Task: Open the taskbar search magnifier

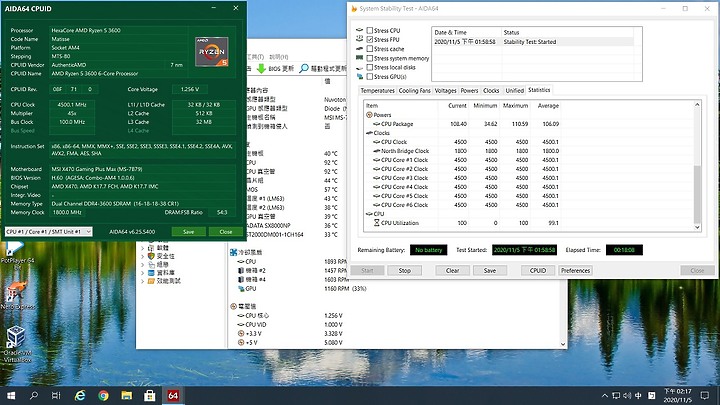Action: coord(34,395)
